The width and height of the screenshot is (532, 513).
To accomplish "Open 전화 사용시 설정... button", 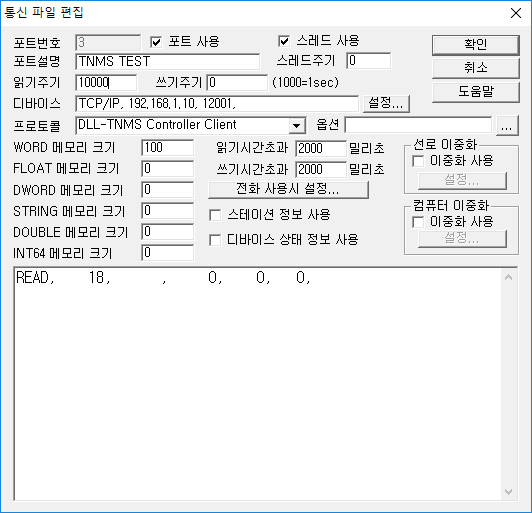I will (x=288, y=189).
